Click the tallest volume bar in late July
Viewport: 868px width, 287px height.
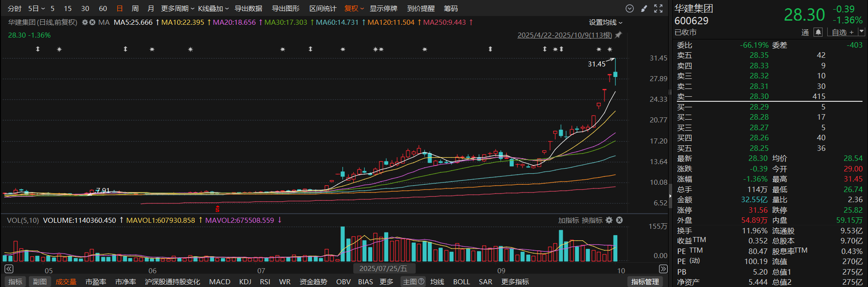(x=342, y=244)
